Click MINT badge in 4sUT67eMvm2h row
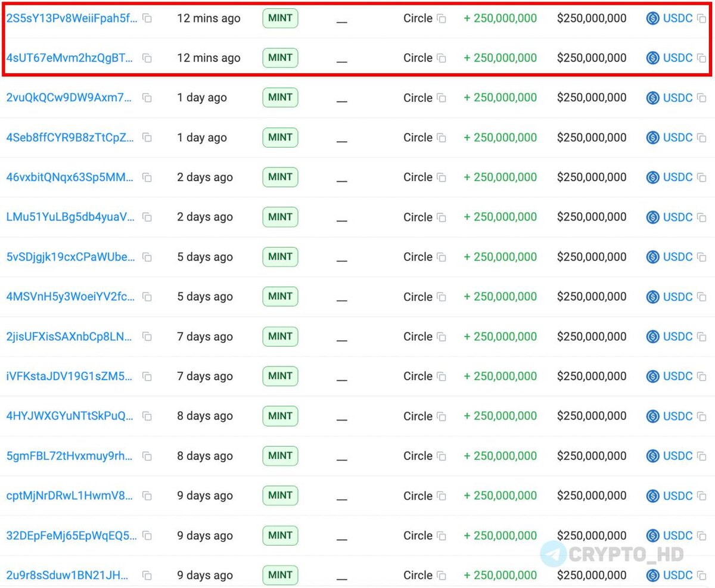This screenshot has height=588, width=715. [x=280, y=58]
